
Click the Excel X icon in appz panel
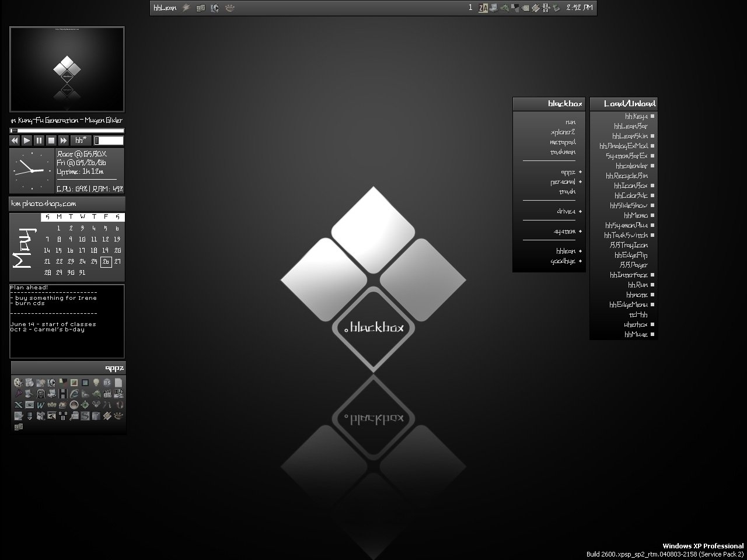pyautogui.click(x=18, y=405)
